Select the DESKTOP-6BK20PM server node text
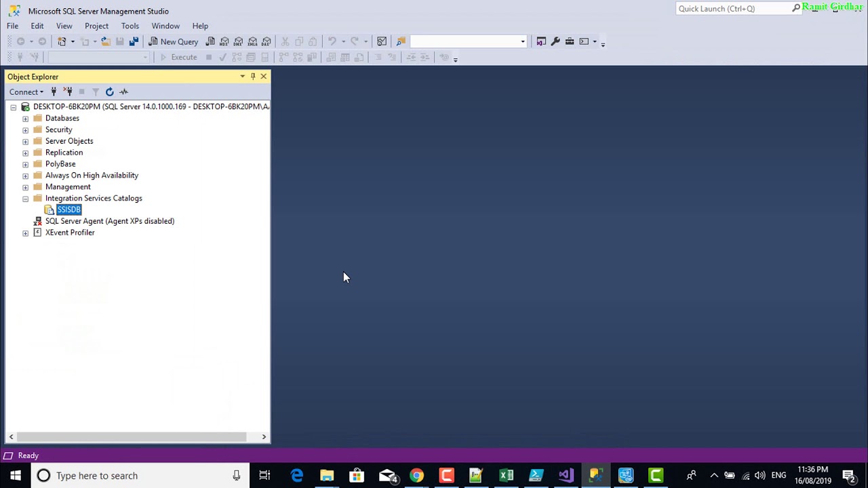Image resolution: width=868 pixels, height=488 pixels. [151, 106]
